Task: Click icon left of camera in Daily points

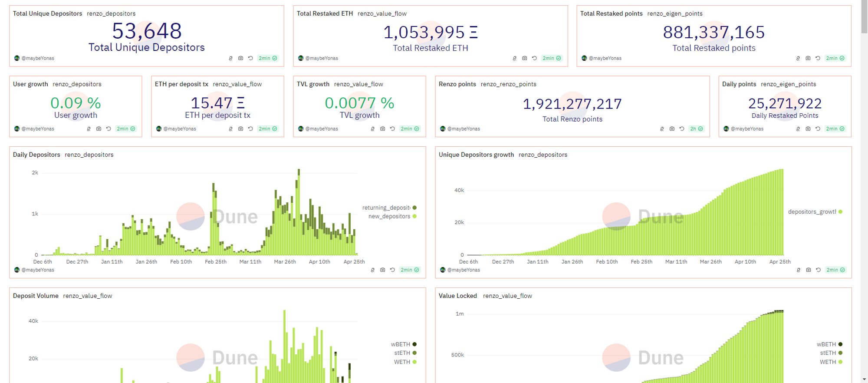Action: pyautogui.click(x=798, y=129)
